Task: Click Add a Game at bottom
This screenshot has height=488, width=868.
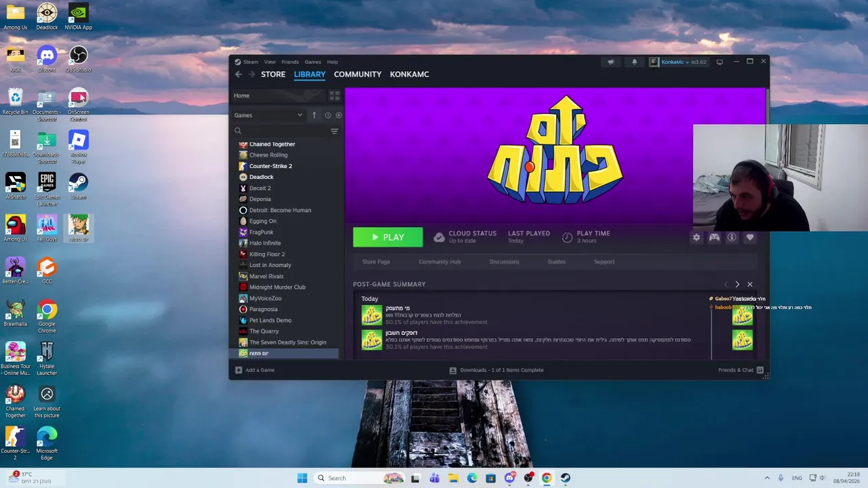Action: coord(255,370)
